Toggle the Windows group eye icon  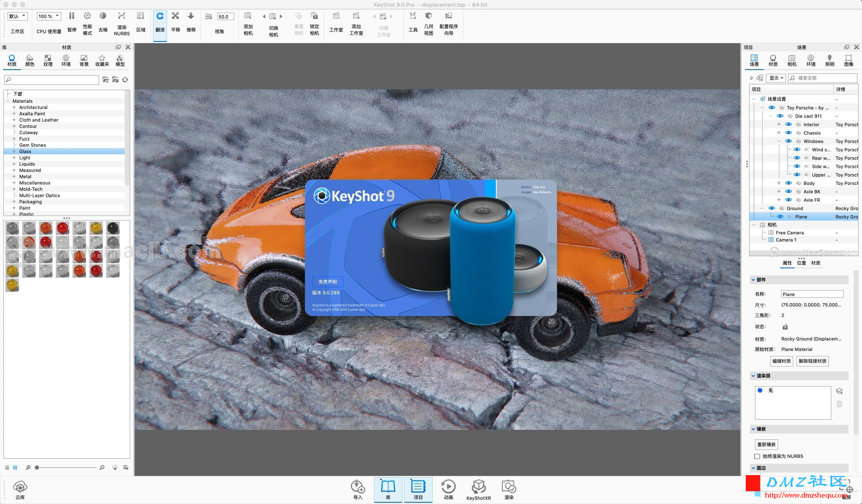pos(789,141)
